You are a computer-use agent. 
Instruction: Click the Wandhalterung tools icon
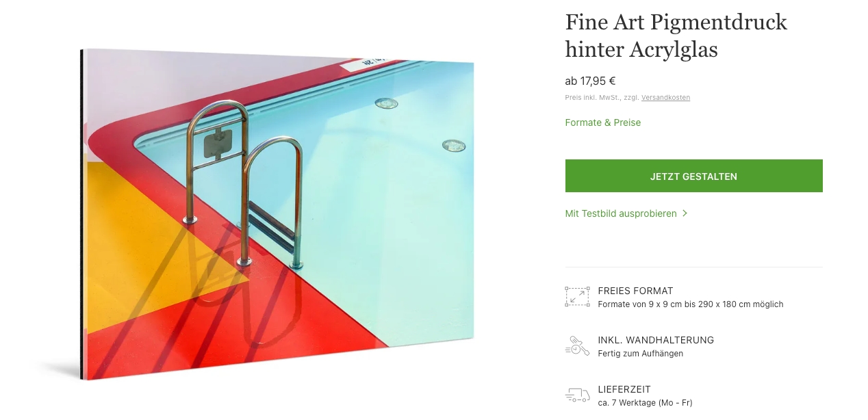(577, 345)
